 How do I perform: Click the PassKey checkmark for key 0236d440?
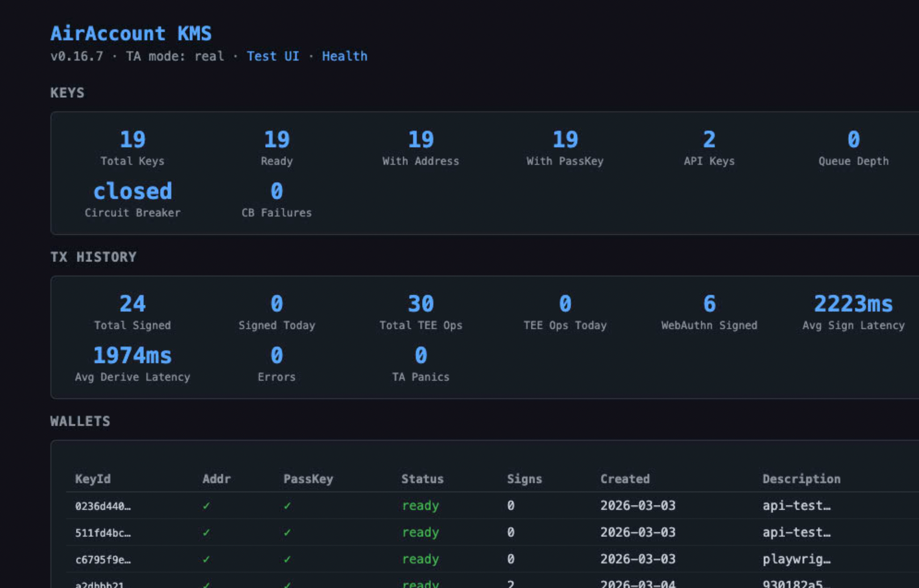tap(287, 506)
